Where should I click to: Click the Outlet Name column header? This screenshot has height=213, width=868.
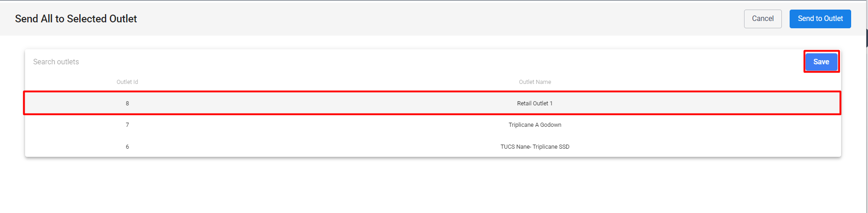point(535,82)
